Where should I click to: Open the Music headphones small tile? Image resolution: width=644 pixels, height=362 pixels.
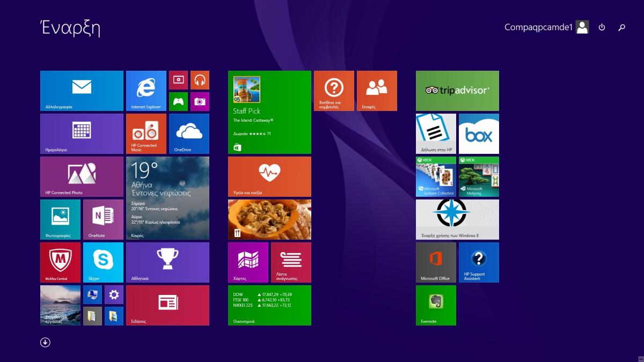200,80
